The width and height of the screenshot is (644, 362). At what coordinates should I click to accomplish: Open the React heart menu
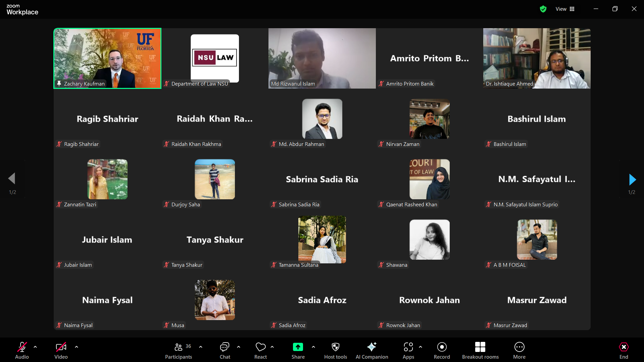pyautogui.click(x=260, y=350)
